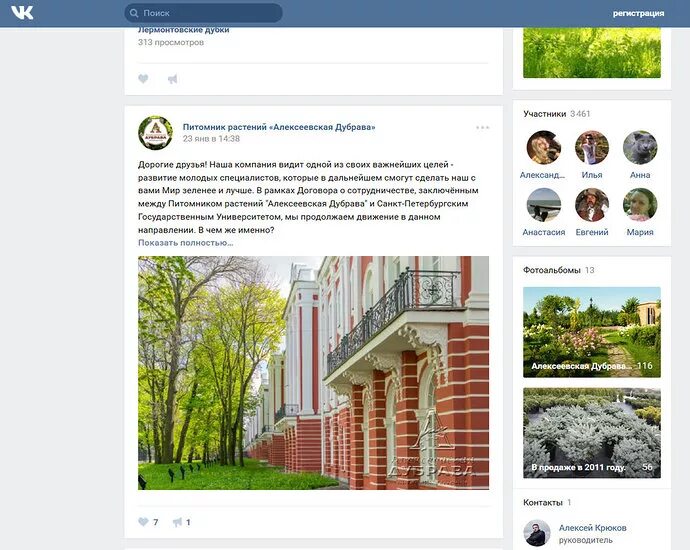Open the university building photo in post
This screenshot has height=550, width=690.
coord(313,373)
